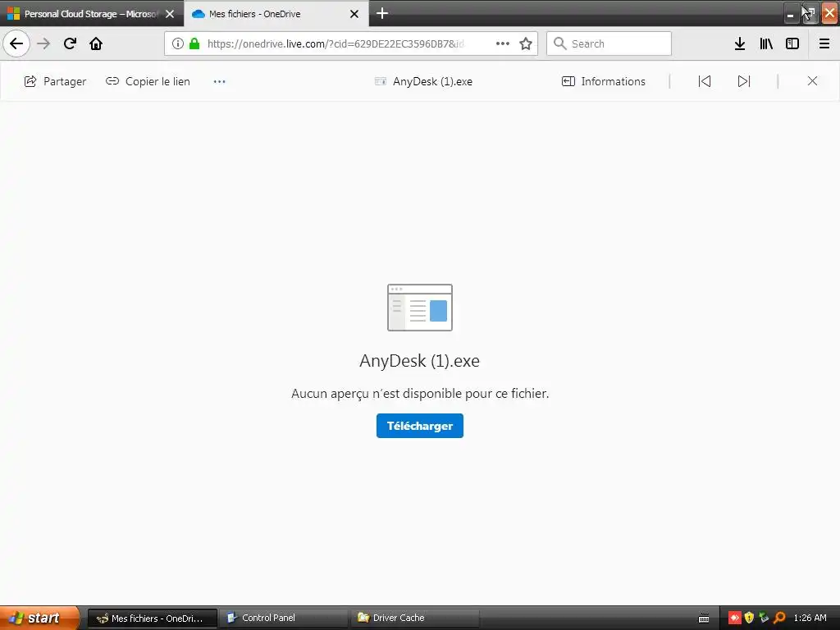840x630 pixels.
Task: Open the browser home page
Action: 96,43
